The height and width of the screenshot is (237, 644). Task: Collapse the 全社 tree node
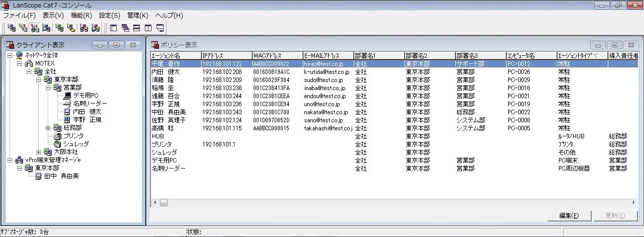[29, 71]
